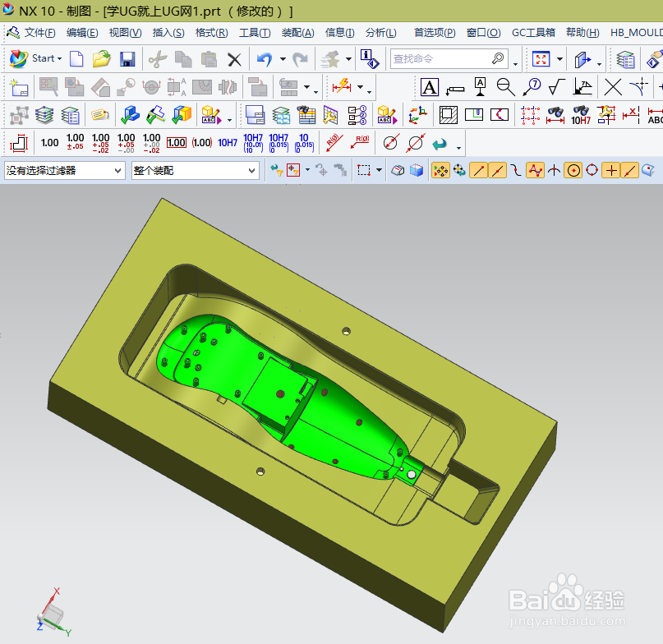
Task: Expand the search box options arrow
Action: (x=515, y=64)
